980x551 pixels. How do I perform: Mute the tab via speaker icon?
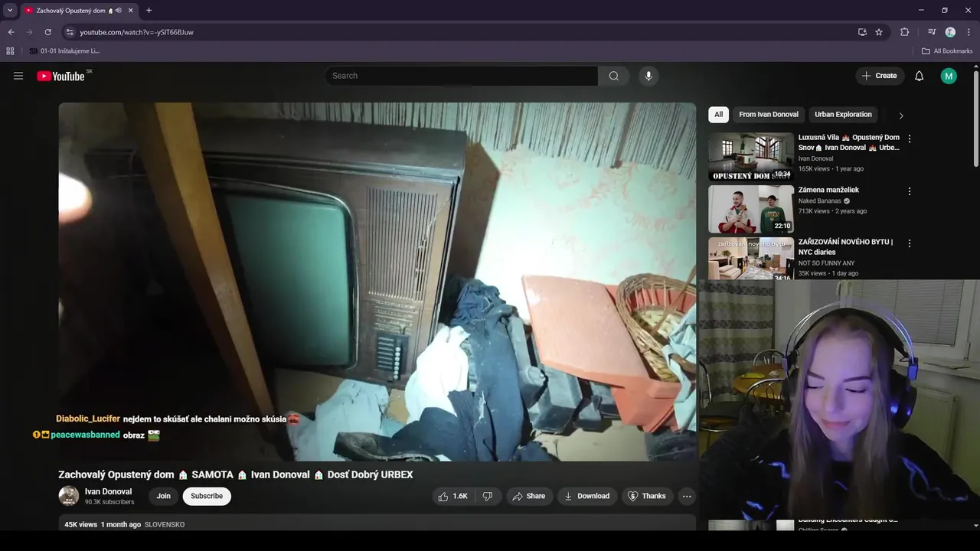(x=119, y=11)
